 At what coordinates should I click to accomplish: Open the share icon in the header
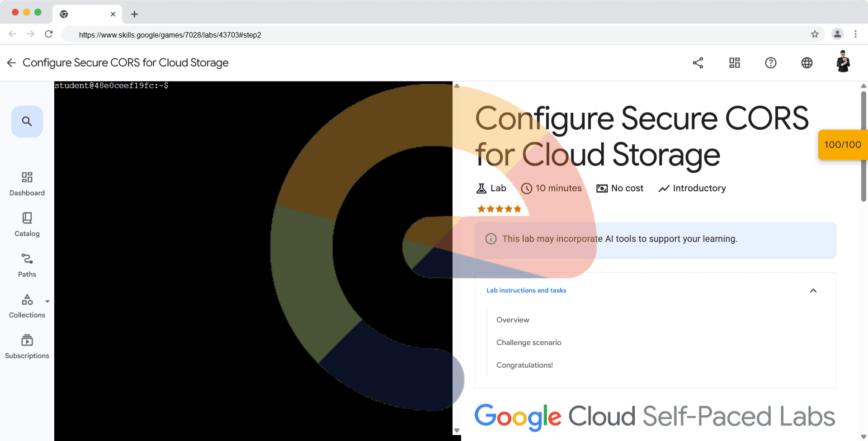coord(698,63)
